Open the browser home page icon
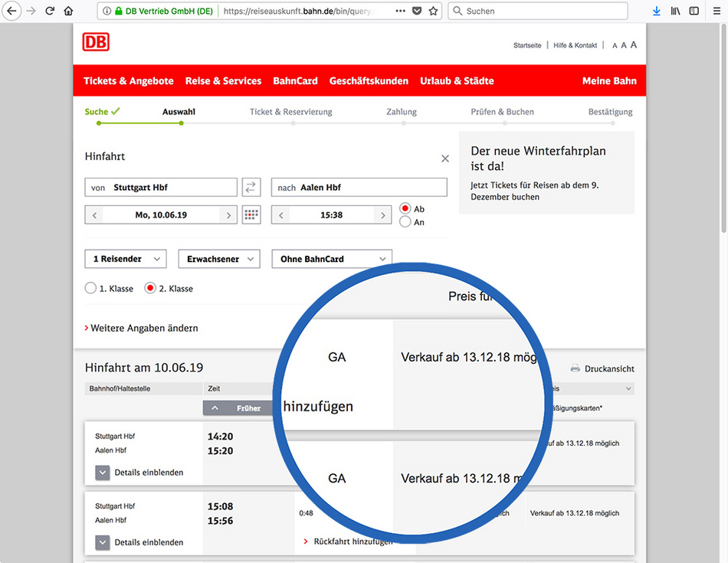This screenshot has width=728, height=563. 68,11
